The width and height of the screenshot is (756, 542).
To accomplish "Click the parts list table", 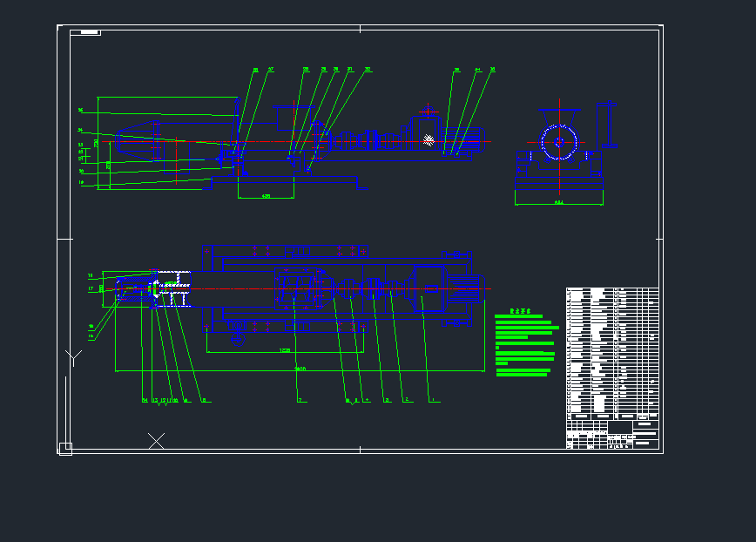I will point(611,349).
